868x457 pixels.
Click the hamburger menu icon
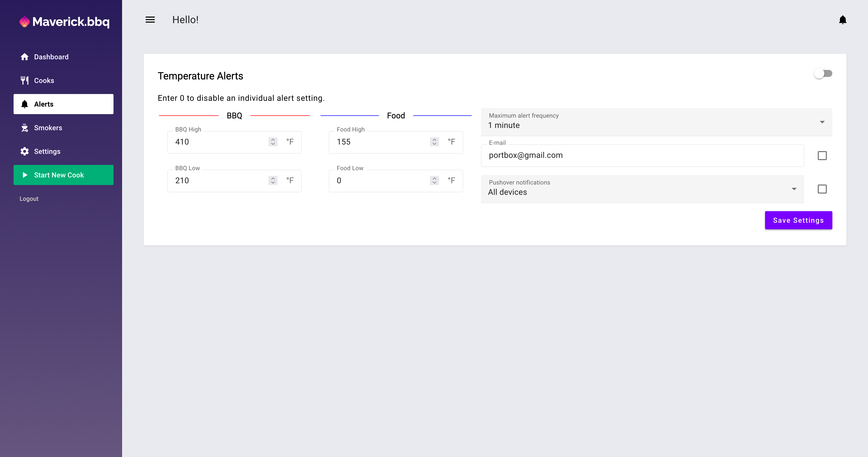(x=150, y=20)
